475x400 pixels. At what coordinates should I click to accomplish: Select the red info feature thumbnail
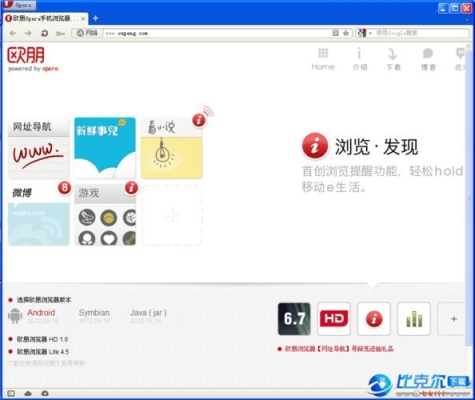click(374, 319)
